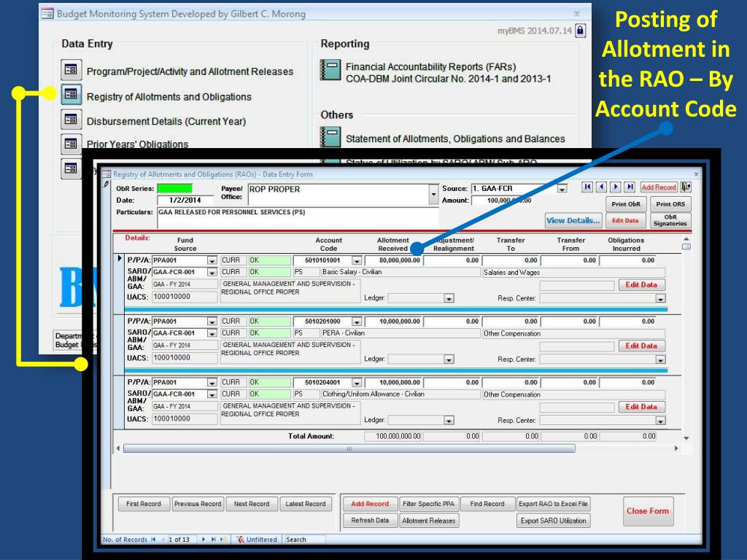Open Statement of Allotments, Obligations and Balances icon

click(330, 136)
